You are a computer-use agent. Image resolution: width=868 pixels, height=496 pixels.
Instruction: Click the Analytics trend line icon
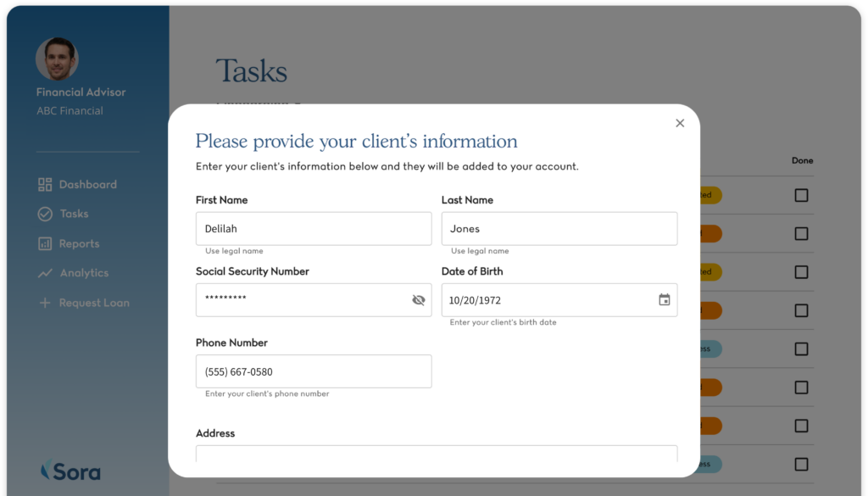(x=45, y=273)
